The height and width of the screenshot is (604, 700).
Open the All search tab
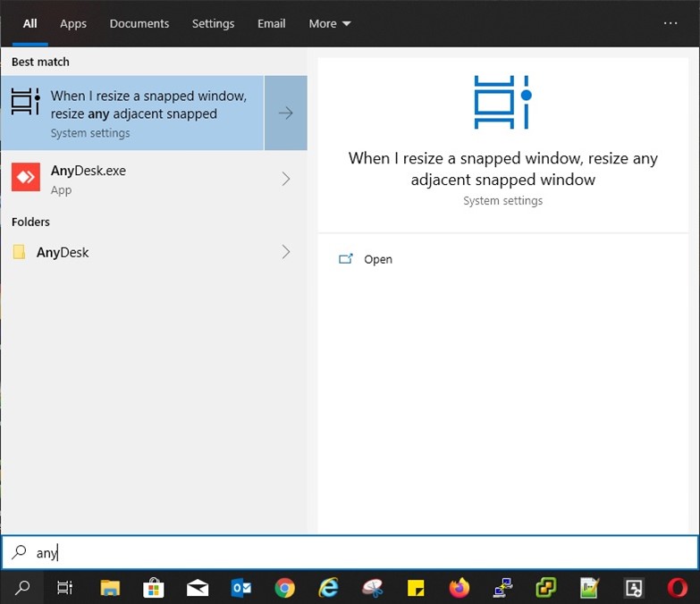click(x=30, y=23)
